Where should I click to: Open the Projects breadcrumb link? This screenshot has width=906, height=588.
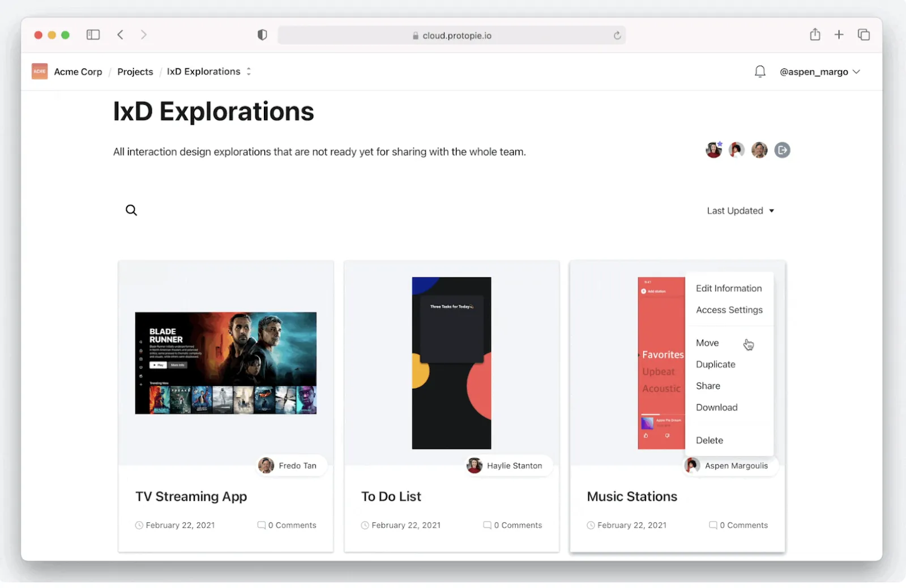click(135, 72)
